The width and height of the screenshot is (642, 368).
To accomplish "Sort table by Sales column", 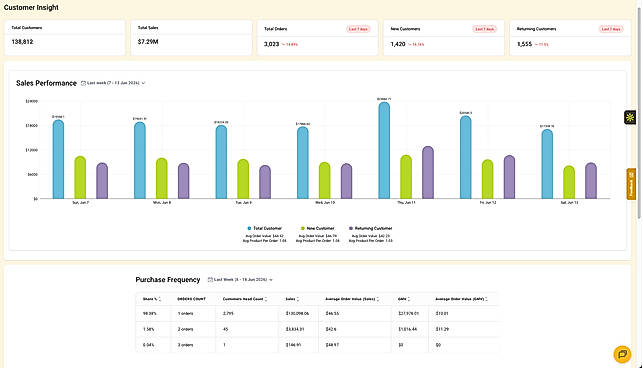I will point(292,299).
